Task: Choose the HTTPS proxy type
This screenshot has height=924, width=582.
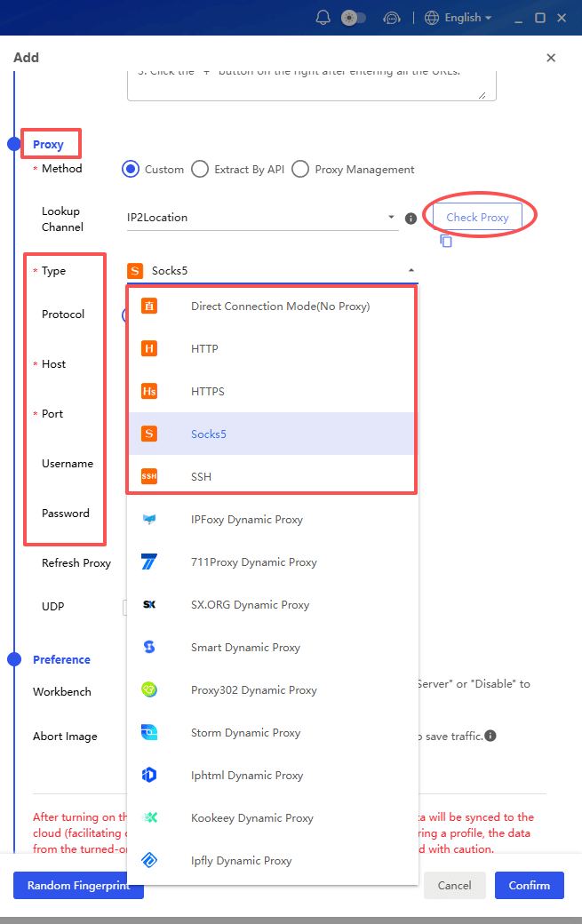Action: 273,391
